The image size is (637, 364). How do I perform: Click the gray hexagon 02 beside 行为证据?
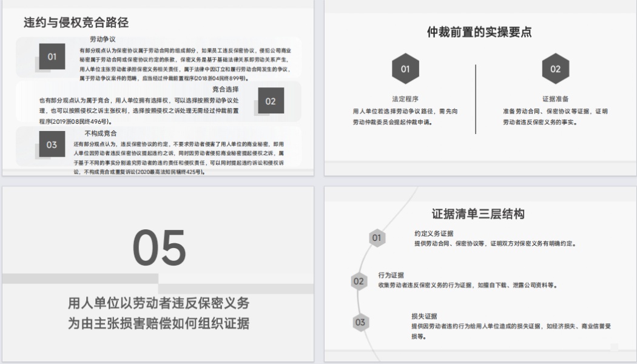[359, 281]
